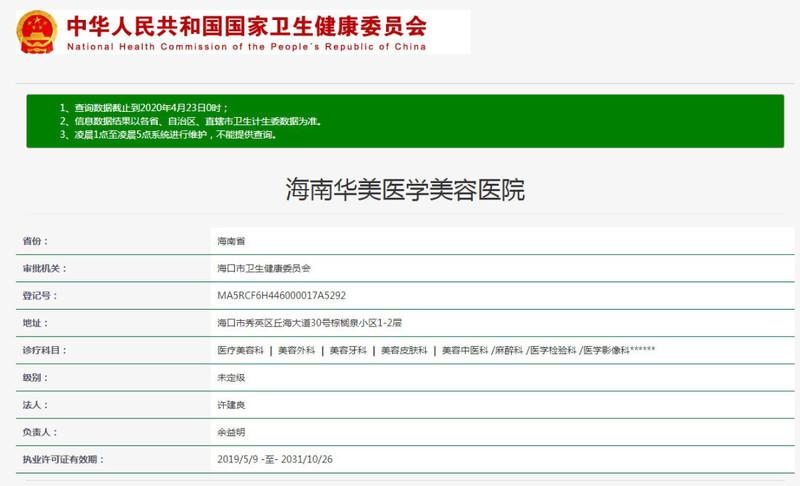Viewport: 800px width, 486px height.
Task: Click the first notice line about 2020年4月23日
Action: click(143, 107)
